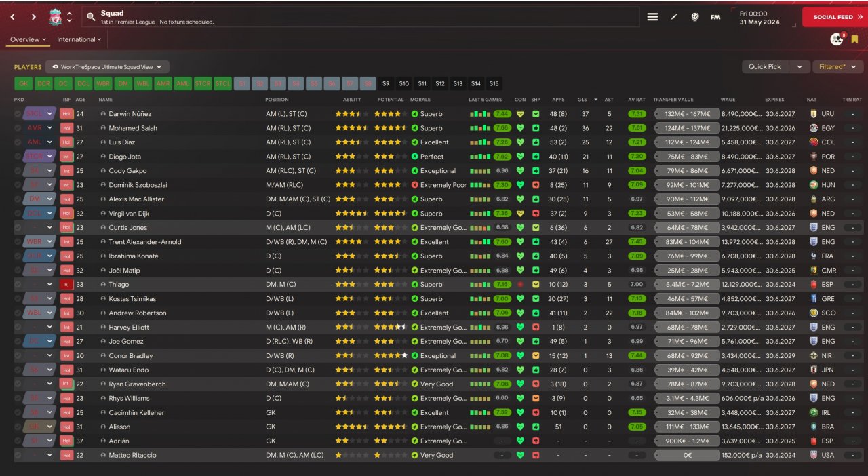Toggle picked checkmark for Matteo Ritaccio

(18, 456)
